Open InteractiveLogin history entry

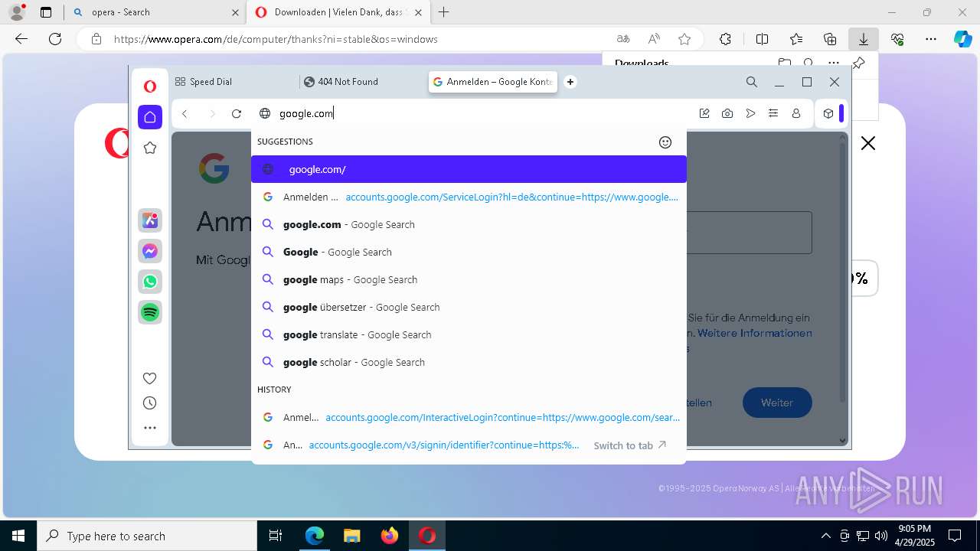pyautogui.click(x=469, y=417)
